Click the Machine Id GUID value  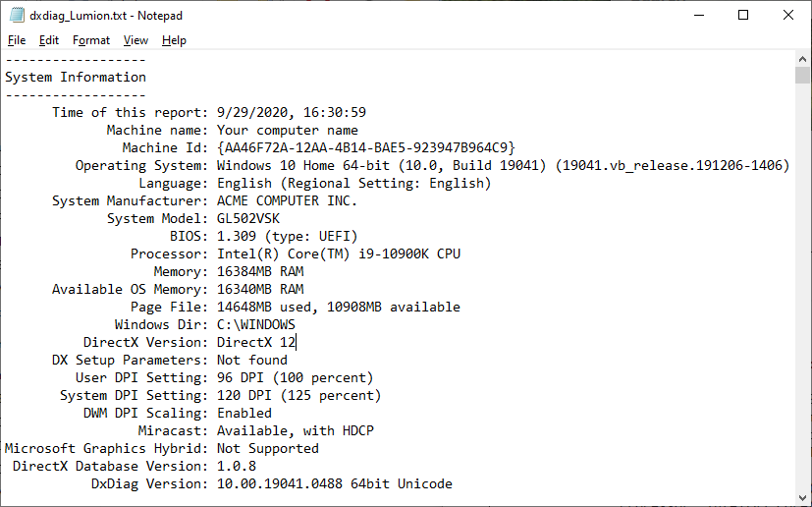[x=365, y=147]
